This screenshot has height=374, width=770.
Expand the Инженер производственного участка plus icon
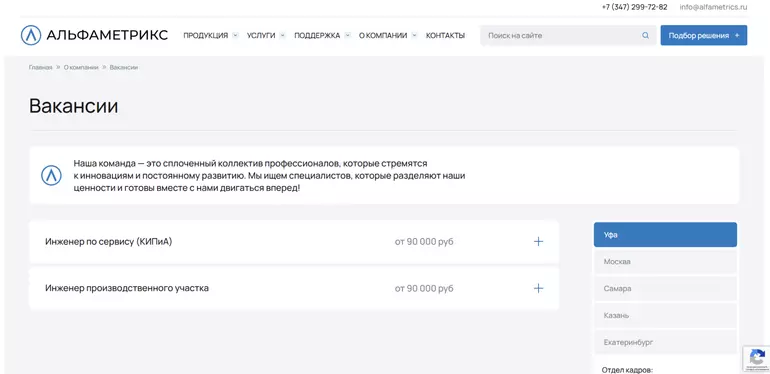(x=539, y=288)
